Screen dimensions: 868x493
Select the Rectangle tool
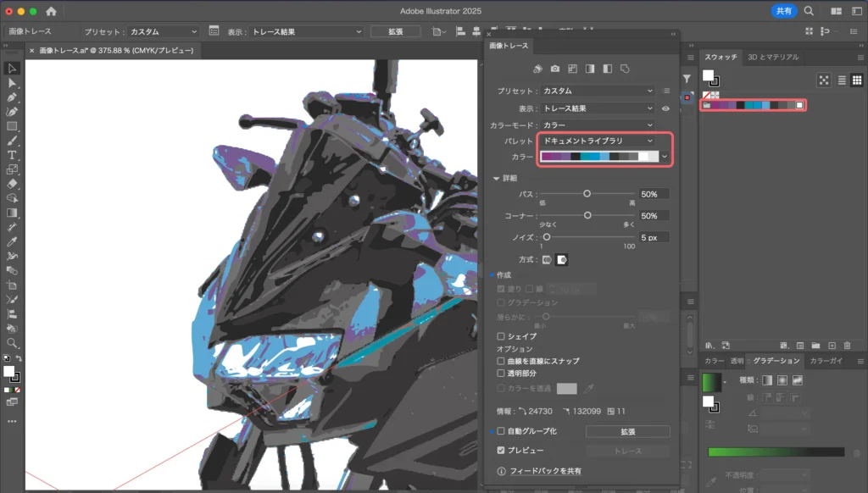pos(12,126)
